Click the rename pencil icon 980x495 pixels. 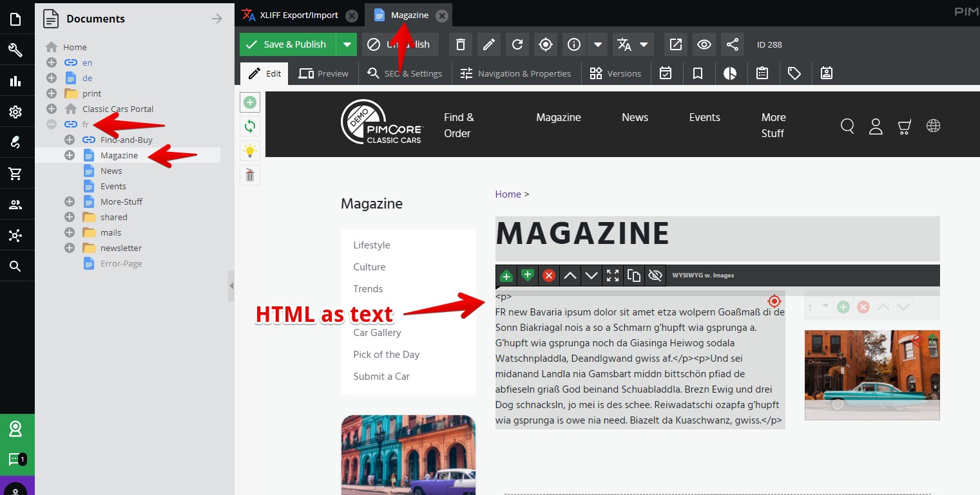(x=488, y=44)
